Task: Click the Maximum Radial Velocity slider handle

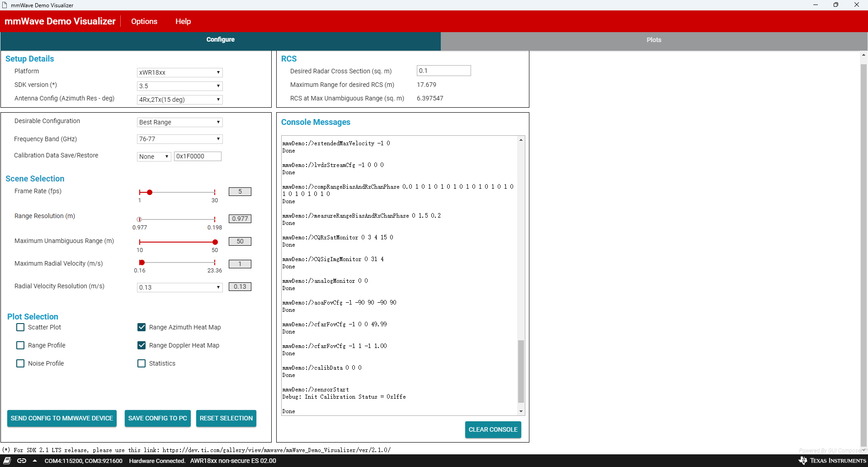Action: tap(142, 262)
